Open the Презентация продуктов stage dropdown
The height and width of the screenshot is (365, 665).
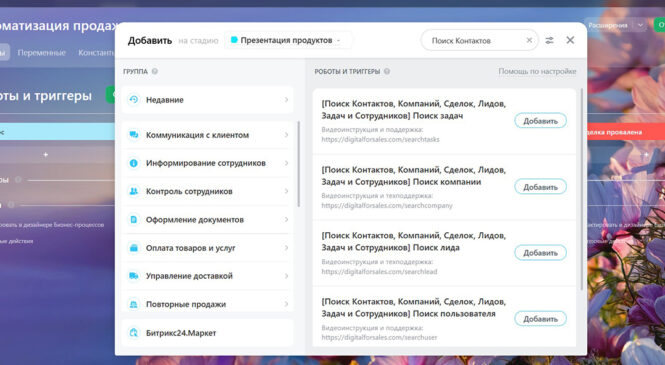tap(287, 40)
